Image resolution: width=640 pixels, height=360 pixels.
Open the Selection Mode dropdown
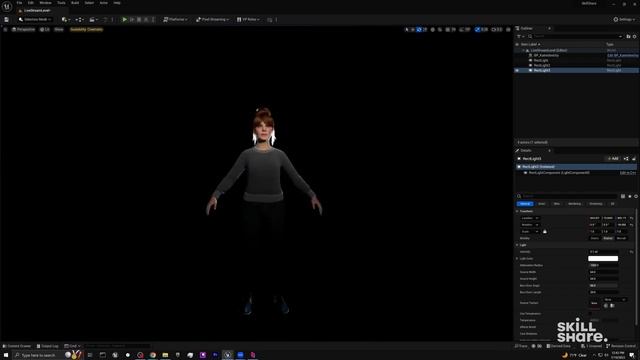click(35, 20)
